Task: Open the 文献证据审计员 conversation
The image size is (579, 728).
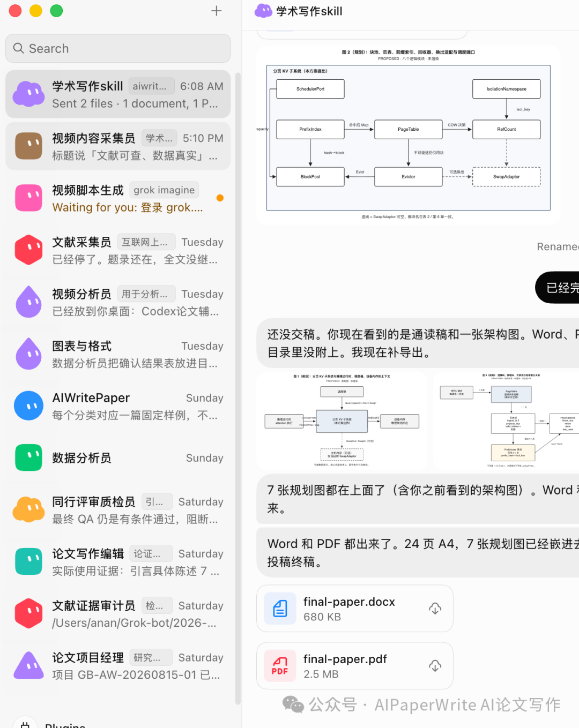Action: pos(118,614)
